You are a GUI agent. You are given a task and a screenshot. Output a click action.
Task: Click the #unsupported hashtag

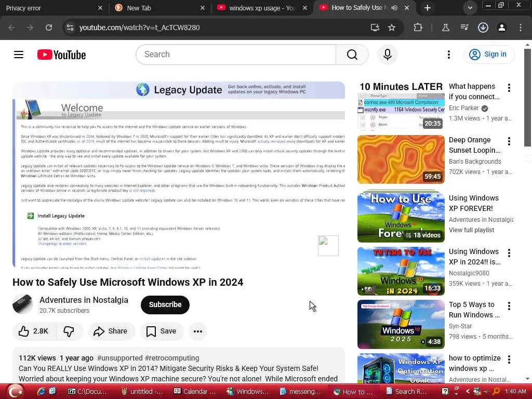tap(120, 358)
